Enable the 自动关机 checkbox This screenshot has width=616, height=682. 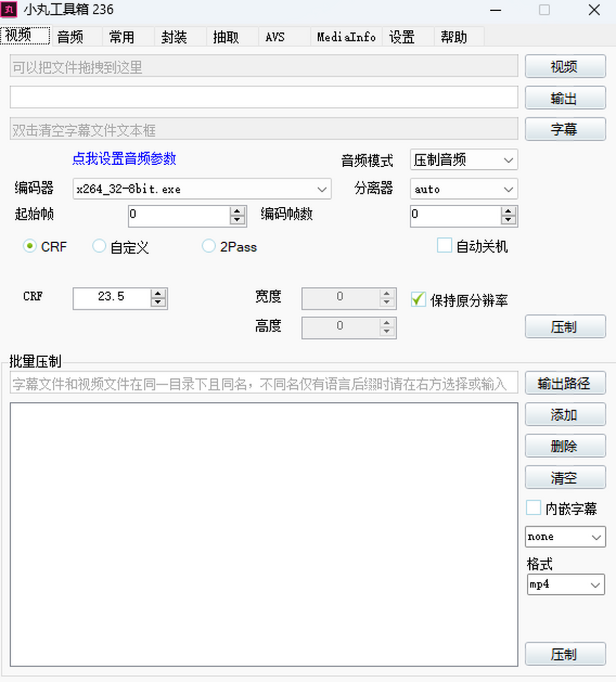point(445,245)
